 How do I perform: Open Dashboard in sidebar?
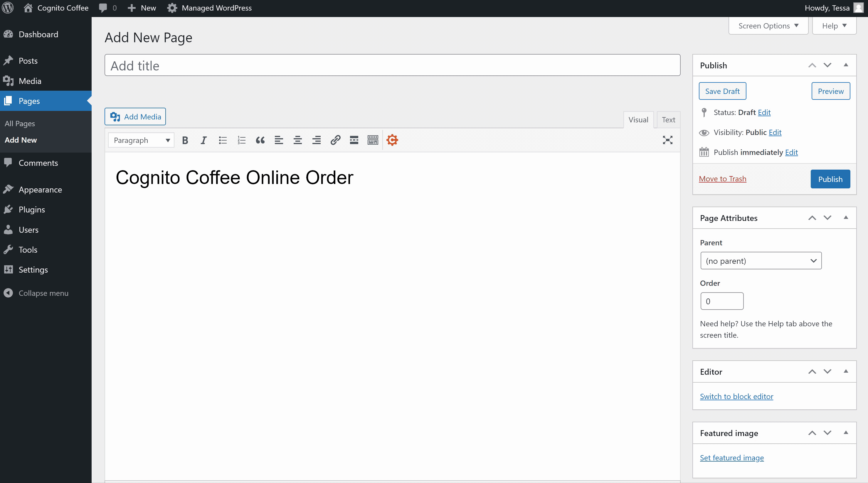(46, 34)
